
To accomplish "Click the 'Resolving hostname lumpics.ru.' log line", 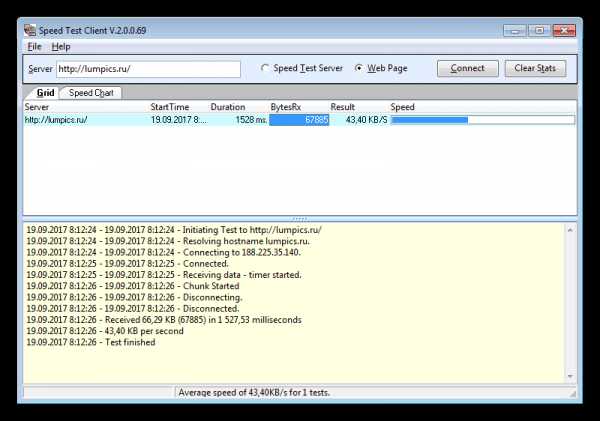I will coord(168,242).
